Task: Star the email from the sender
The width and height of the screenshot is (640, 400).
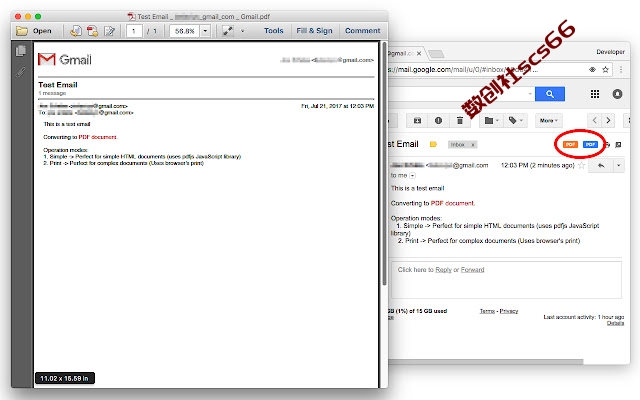Action: (x=582, y=166)
